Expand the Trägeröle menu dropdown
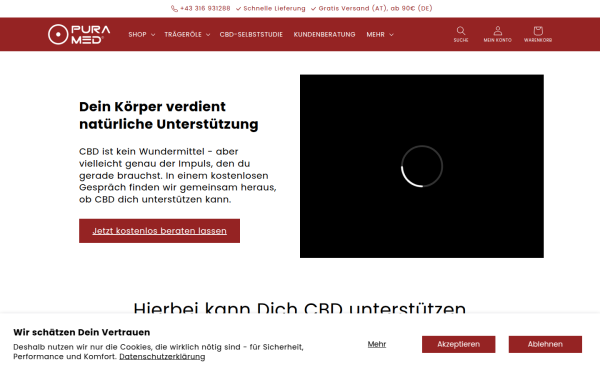This screenshot has width=600, height=375. coord(187,34)
